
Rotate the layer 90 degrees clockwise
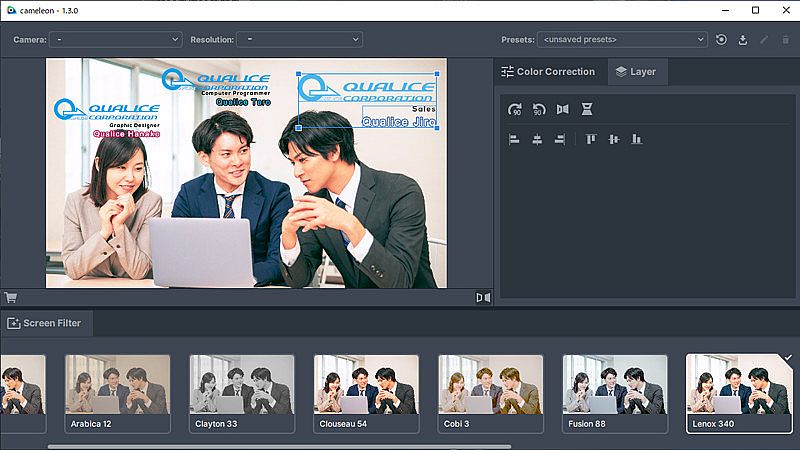[x=515, y=110]
